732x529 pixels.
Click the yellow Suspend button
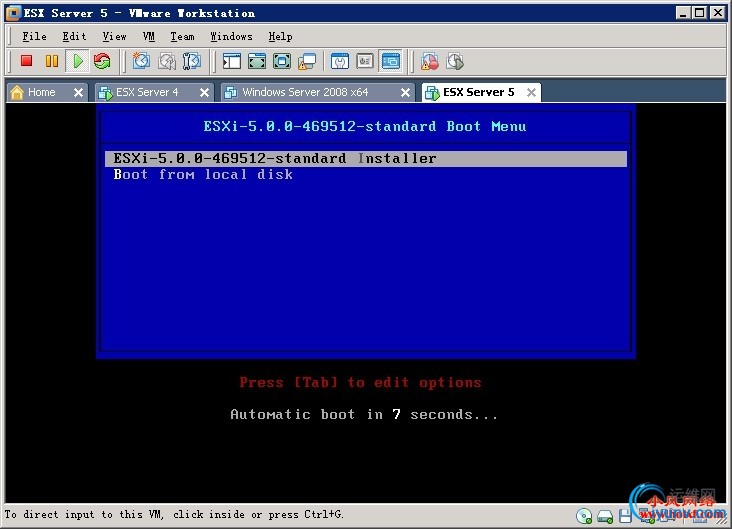(52, 61)
